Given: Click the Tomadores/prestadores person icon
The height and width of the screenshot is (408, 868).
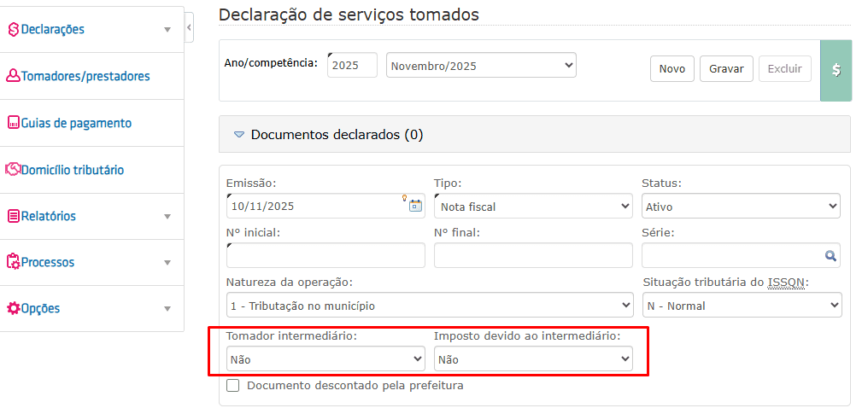Looking at the screenshot, I should [x=14, y=76].
